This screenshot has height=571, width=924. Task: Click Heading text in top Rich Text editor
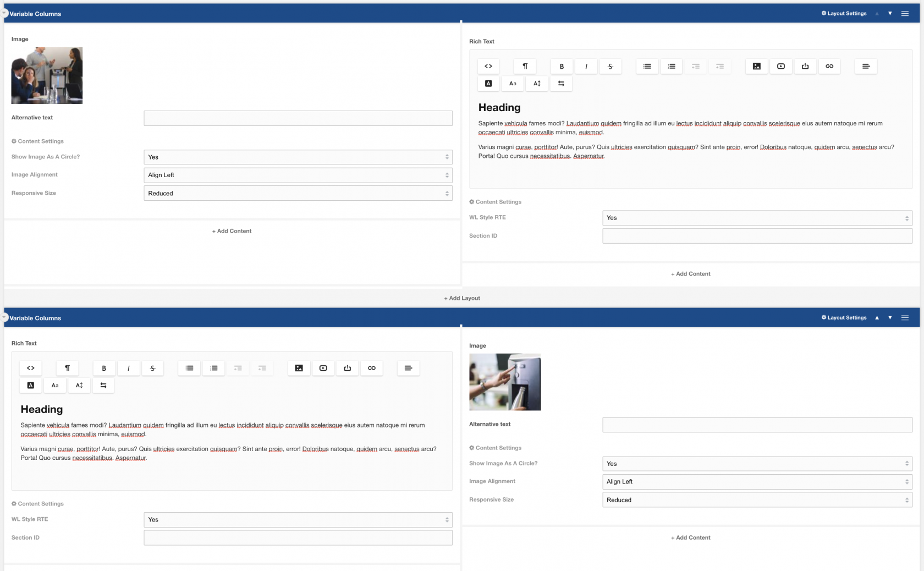(x=499, y=107)
